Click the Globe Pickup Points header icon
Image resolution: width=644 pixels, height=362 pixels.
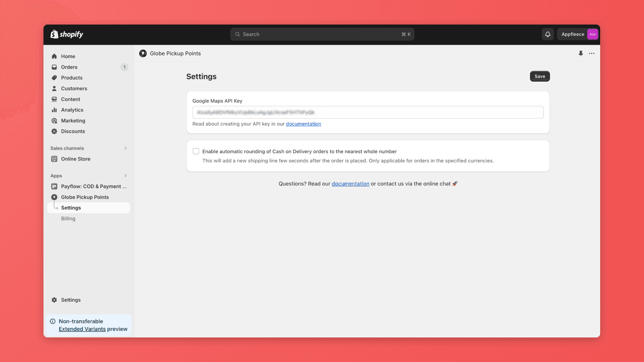click(x=143, y=53)
